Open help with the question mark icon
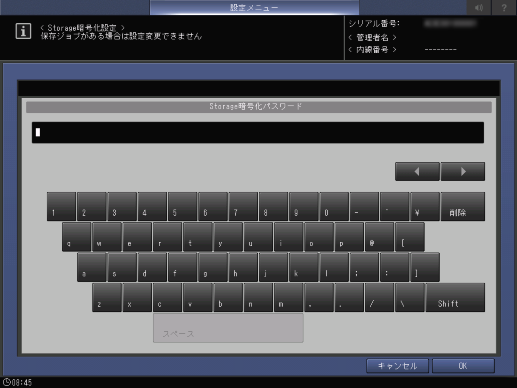Viewport: 517px width, 388px height. (x=504, y=7)
